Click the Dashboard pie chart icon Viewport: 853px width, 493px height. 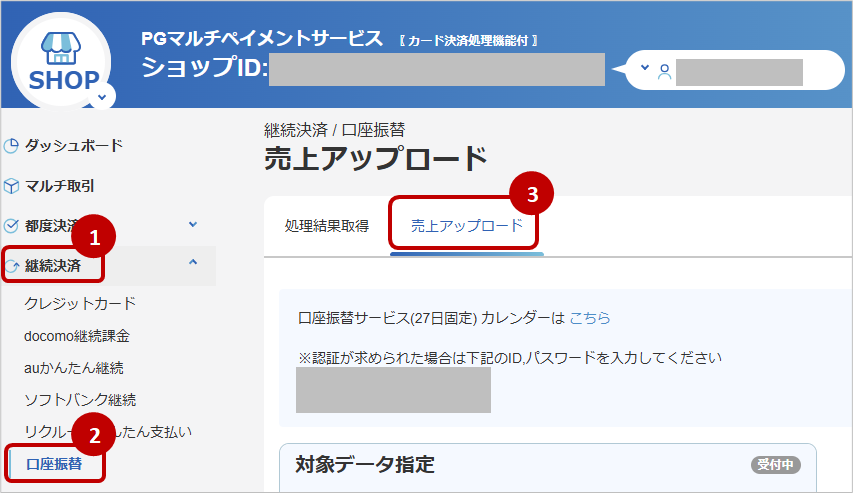tap(11, 146)
